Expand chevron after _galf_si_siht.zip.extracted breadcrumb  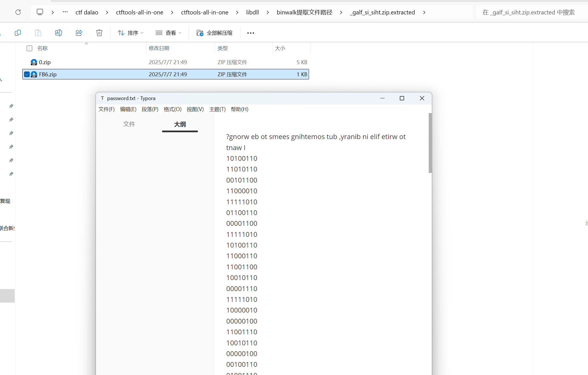[x=424, y=12]
